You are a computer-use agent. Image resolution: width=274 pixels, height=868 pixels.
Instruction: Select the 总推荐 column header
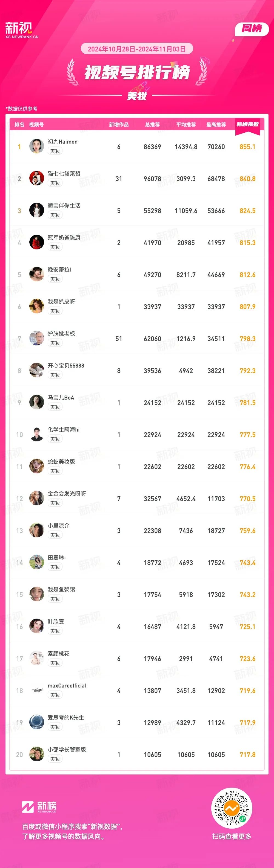153,125
